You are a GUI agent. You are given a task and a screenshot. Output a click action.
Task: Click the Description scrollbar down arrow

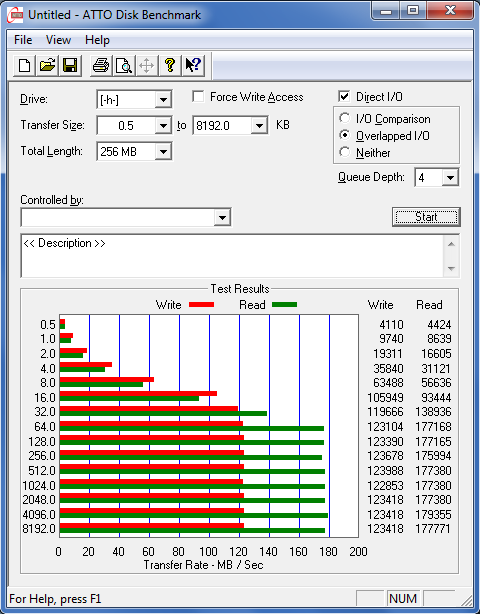[x=451, y=269]
